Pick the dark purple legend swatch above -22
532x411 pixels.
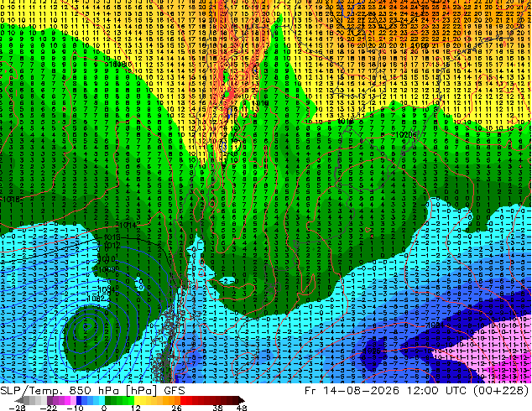pos(50,400)
